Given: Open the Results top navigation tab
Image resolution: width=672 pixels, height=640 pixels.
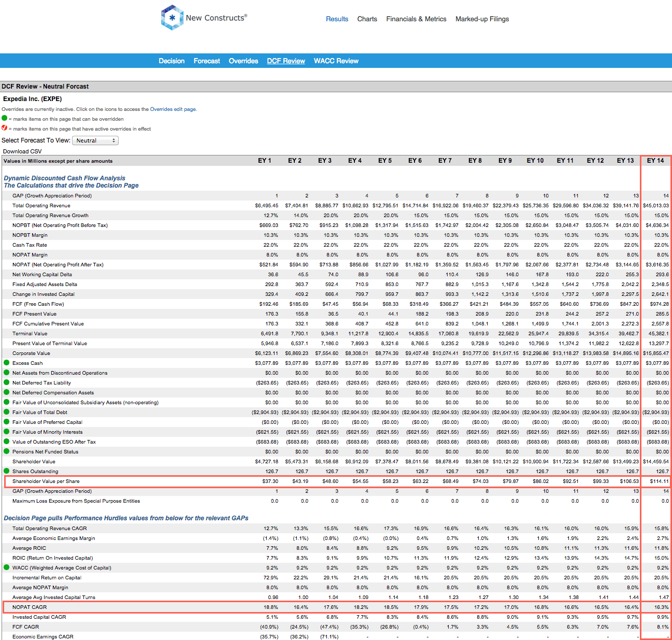Looking at the screenshot, I should [x=337, y=19].
